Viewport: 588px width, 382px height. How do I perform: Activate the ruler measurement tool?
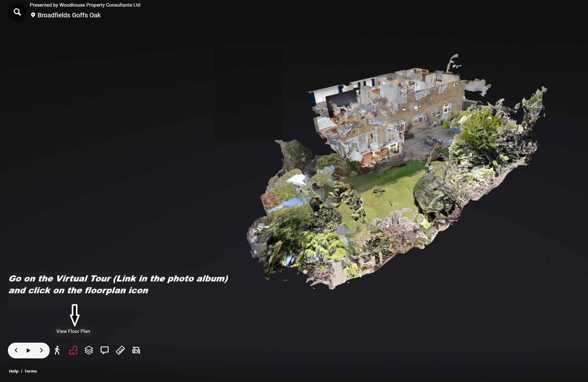click(120, 350)
